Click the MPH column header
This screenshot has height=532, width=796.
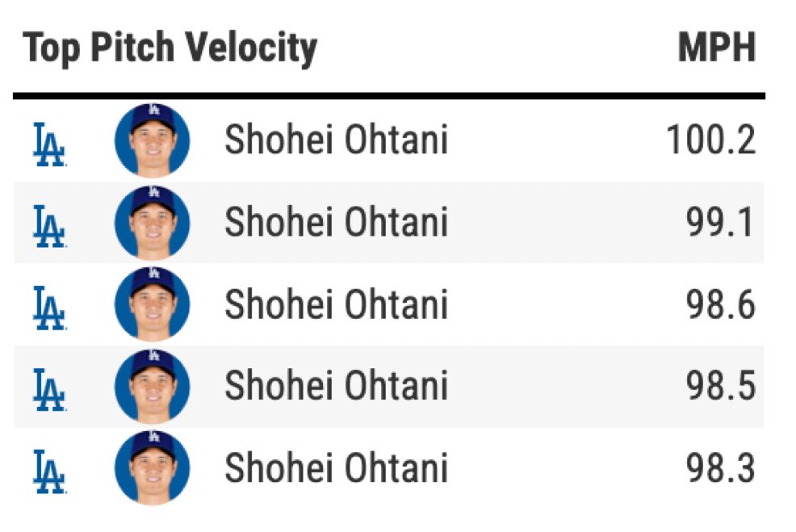click(718, 47)
